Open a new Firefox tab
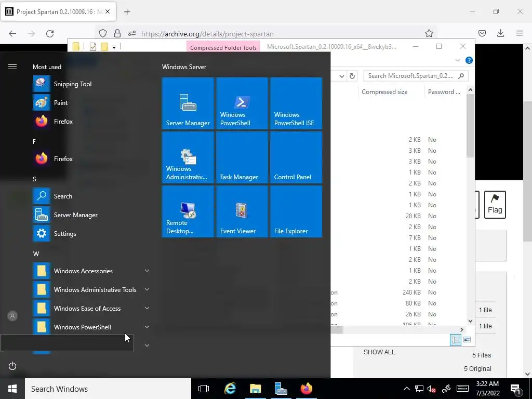Image resolution: width=532 pixels, height=399 pixels. 127,12
